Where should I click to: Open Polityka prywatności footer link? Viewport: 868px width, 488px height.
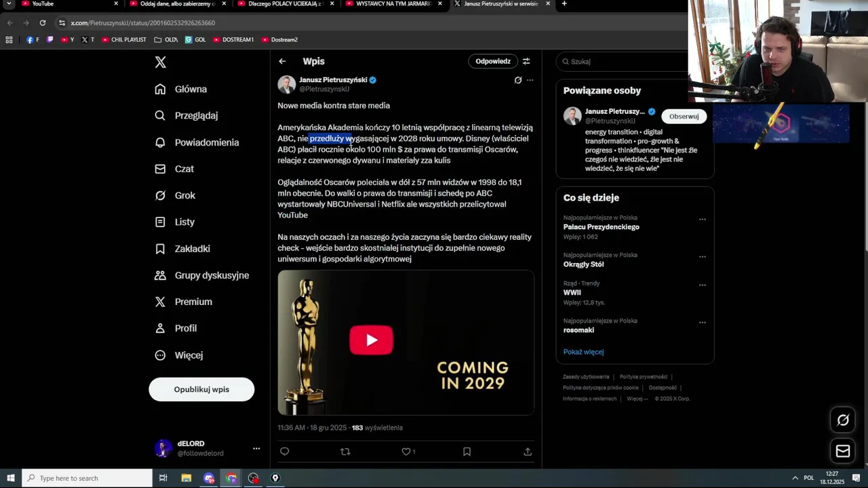pos(644,377)
